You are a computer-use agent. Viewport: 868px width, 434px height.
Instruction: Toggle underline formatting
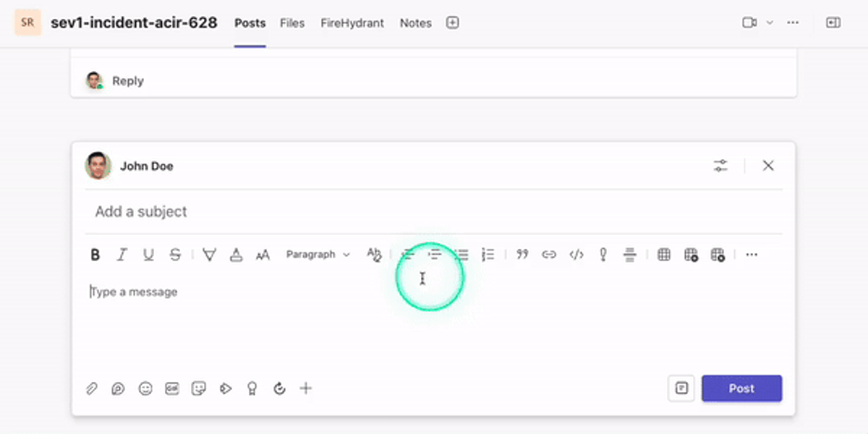coord(148,255)
